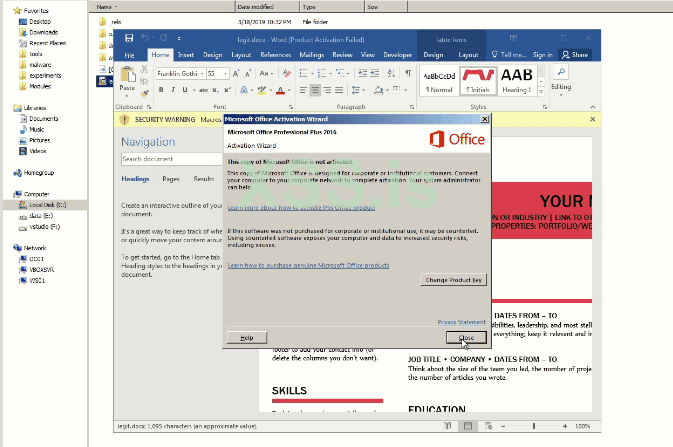Expand the Styles gallery More arrow

541,91
